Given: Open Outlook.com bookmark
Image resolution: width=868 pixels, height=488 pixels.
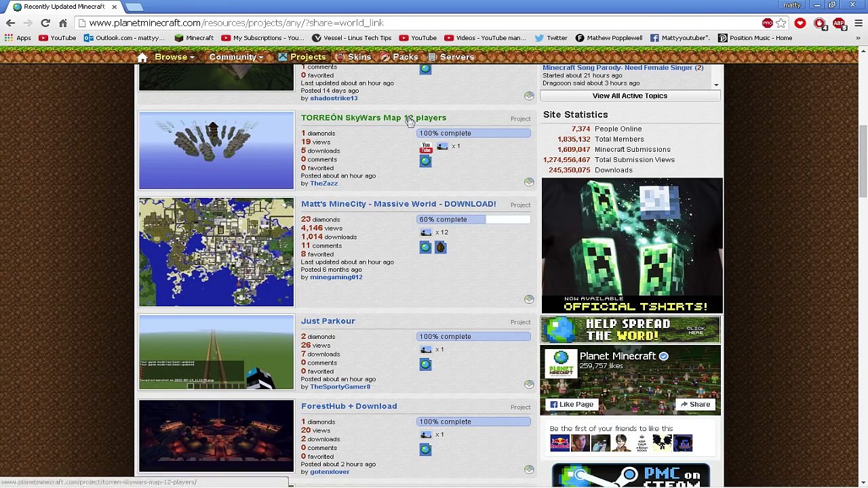Looking at the screenshot, I should pyautogui.click(x=124, y=38).
